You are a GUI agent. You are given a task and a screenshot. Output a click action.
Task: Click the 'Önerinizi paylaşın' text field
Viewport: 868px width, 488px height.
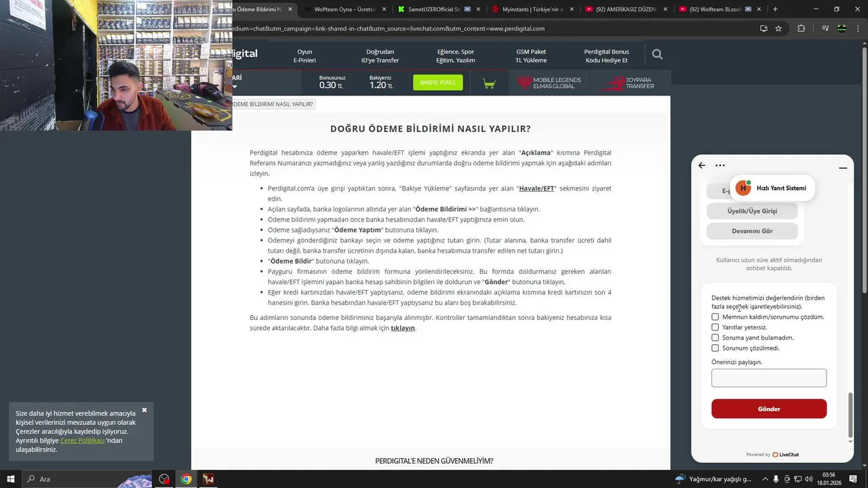769,378
